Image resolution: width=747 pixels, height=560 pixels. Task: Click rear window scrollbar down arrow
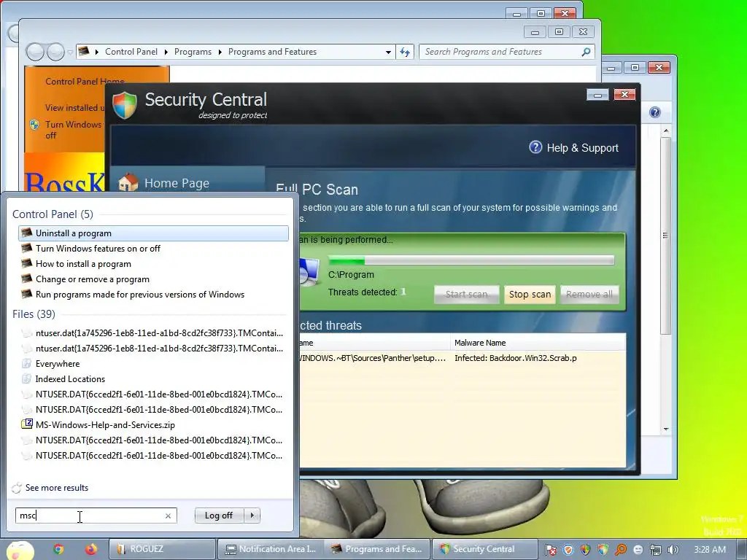pyautogui.click(x=665, y=429)
